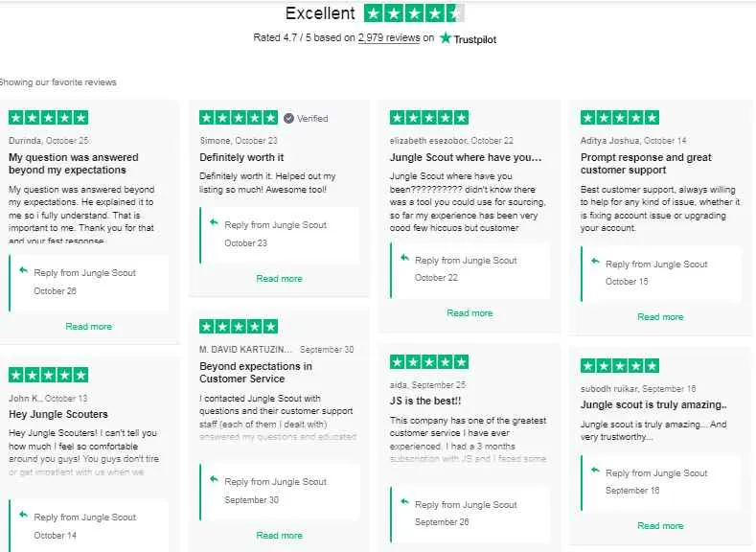The width and height of the screenshot is (756, 552).
Task: Open the 'JS is the best!!' review title
Action: click(425, 401)
